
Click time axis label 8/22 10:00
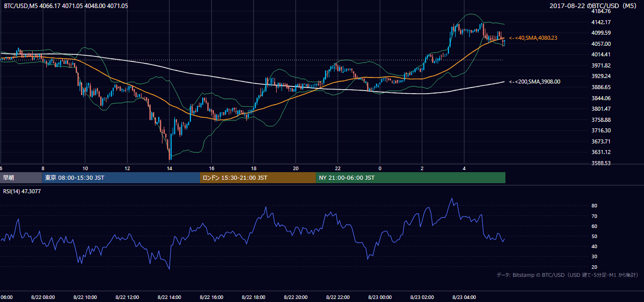coord(85,297)
